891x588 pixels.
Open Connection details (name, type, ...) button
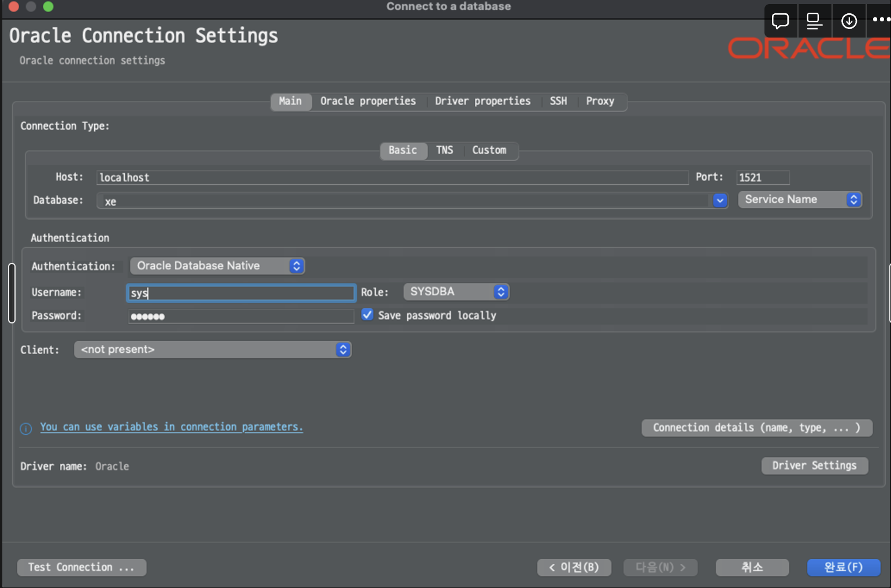pyautogui.click(x=757, y=428)
